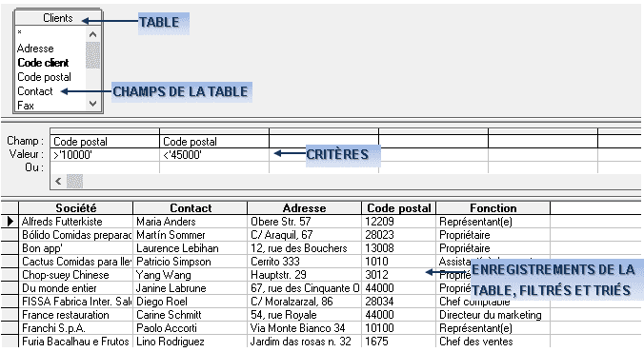
Task: Click the Valeur cell containing <'45000'
Action: click(x=214, y=155)
